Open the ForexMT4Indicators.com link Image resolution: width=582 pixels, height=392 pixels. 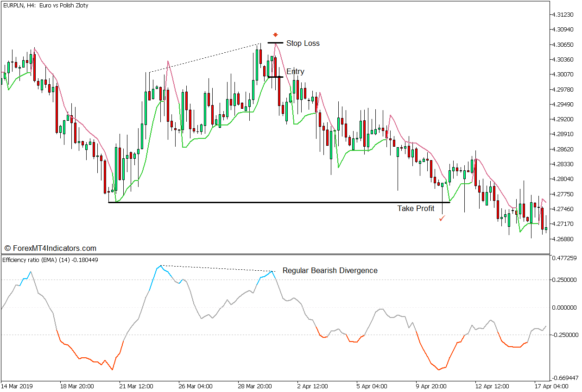coord(50,248)
